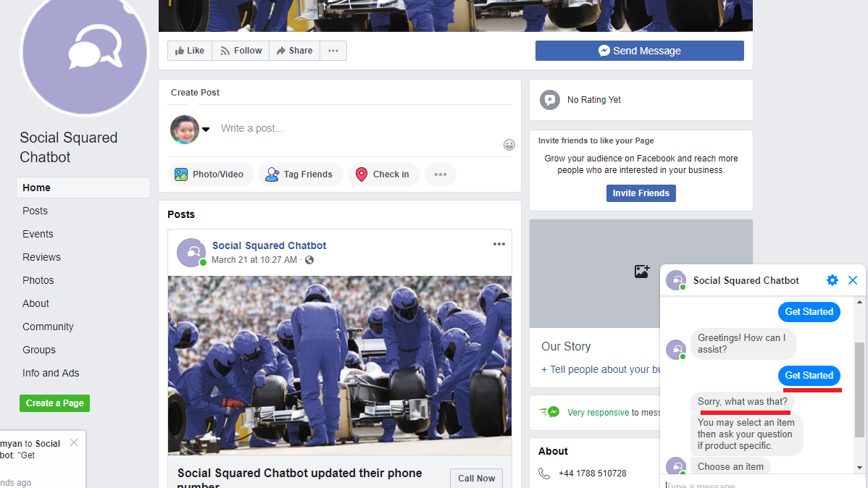This screenshot has width=868, height=488.
Task: Expand the post-as profile dropdown arrow
Action: coord(206,130)
